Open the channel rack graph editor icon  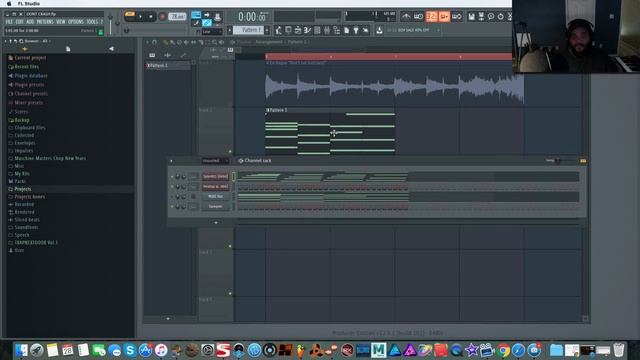point(583,161)
